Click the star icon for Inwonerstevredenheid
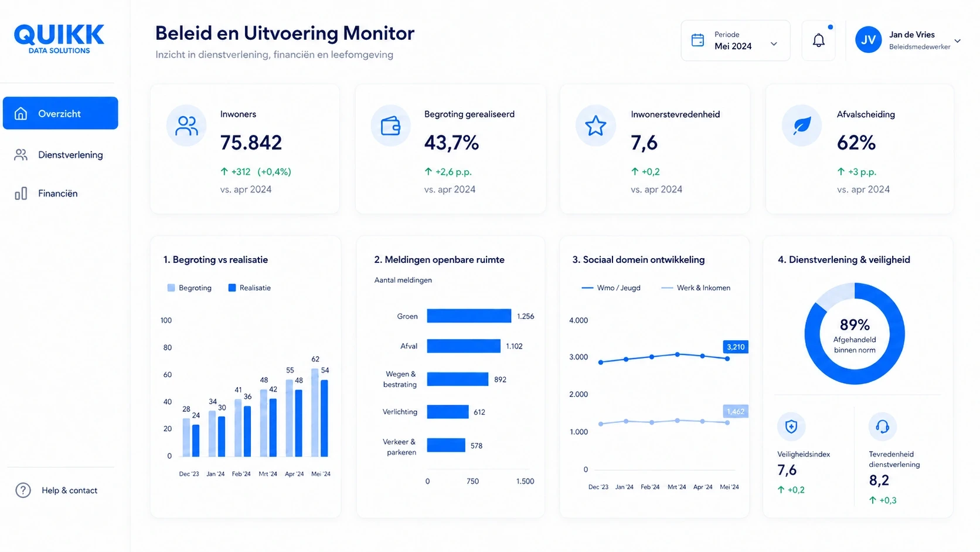Image resolution: width=980 pixels, height=552 pixels. click(596, 126)
